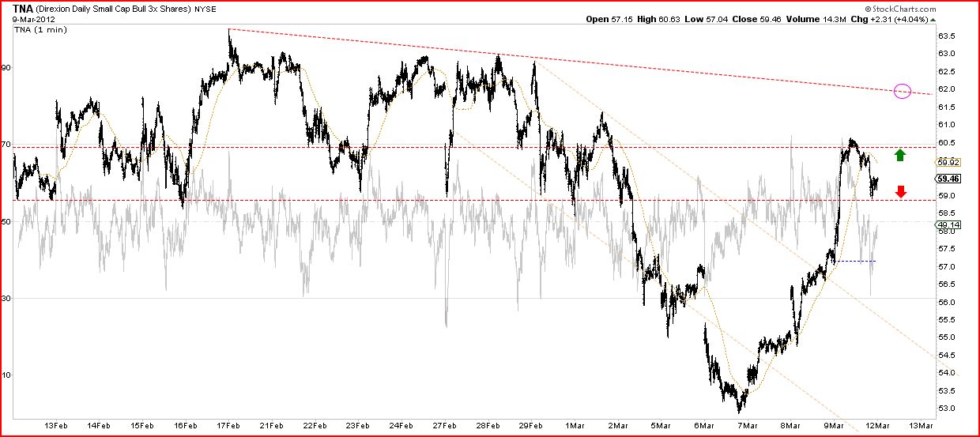Click the 63.0 price axis label
The height and width of the screenshot is (437, 980).
pos(947,54)
